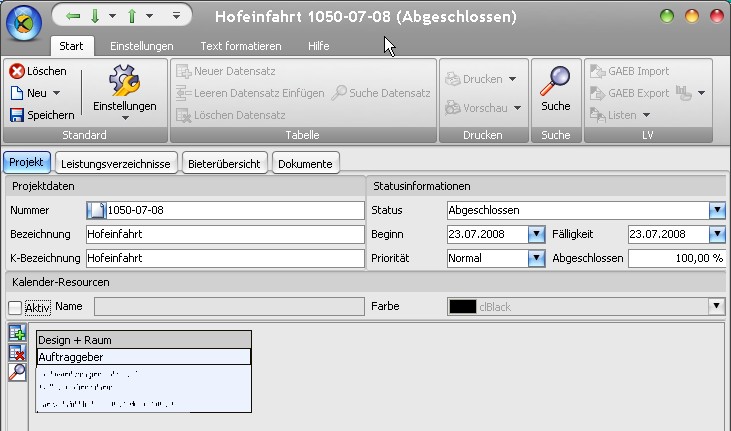Open the Hilfe ribbon tab
The width and height of the screenshot is (731, 431).
point(318,46)
